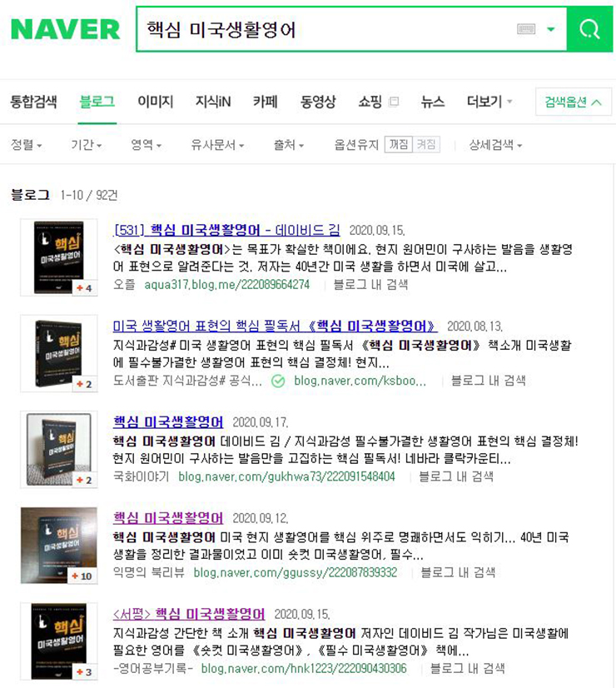Open the 출처 dropdown
The width and height of the screenshot is (616, 688).
289,144
